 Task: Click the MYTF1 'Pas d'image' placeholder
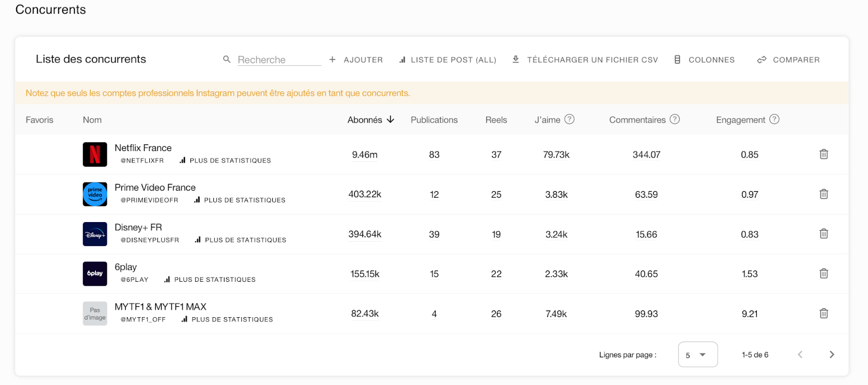click(95, 313)
